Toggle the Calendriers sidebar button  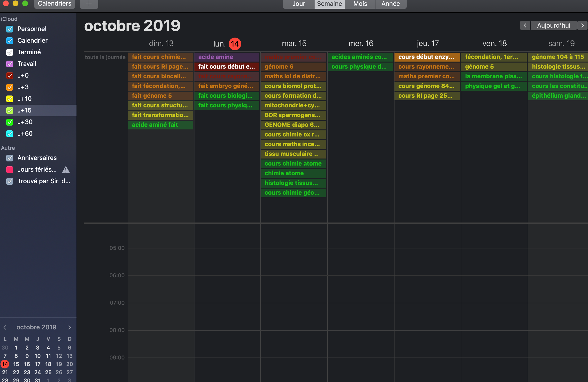tap(54, 4)
